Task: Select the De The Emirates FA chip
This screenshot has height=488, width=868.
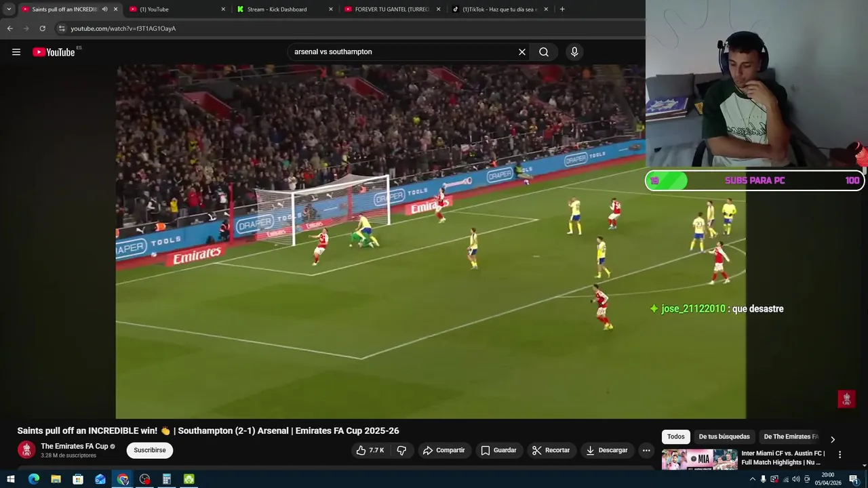Action: click(x=791, y=437)
